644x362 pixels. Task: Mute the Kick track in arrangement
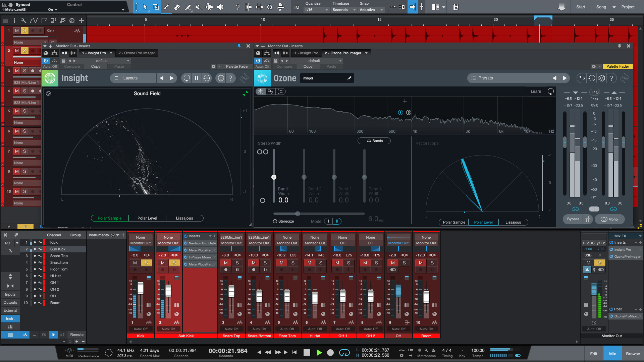[17, 31]
